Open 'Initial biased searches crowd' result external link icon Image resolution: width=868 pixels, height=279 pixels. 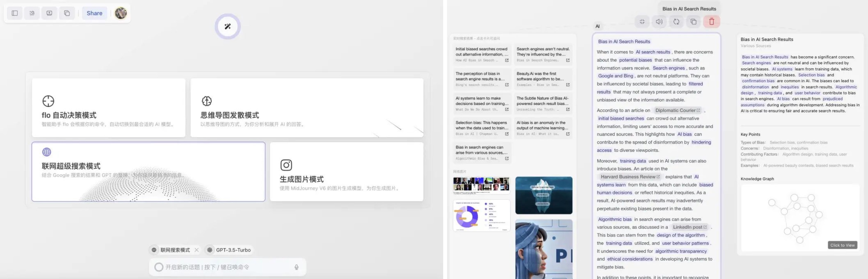click(507, 60)
